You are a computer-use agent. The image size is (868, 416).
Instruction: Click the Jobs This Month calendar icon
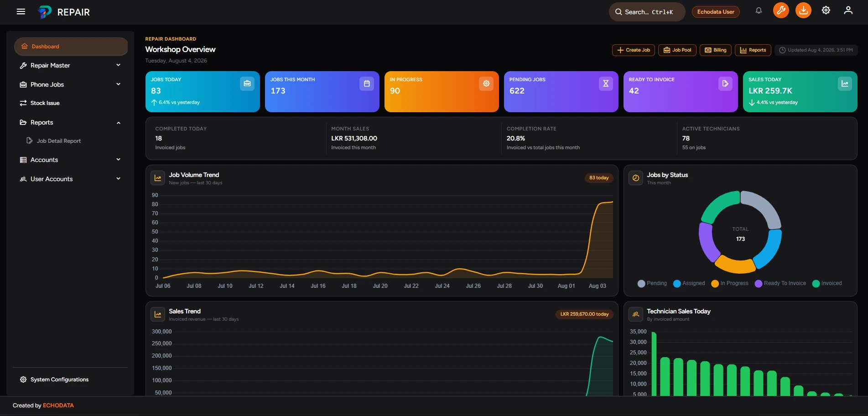[x=367, y=83]
